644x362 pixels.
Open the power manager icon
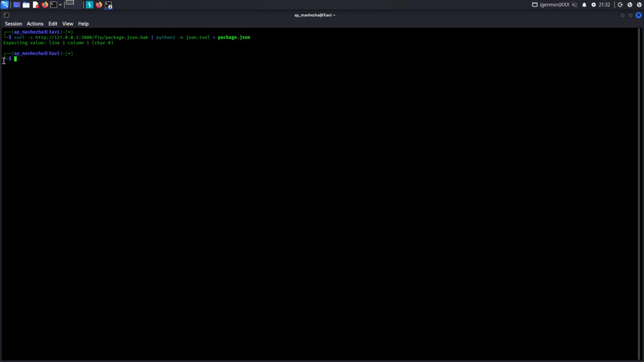click(593, 5)
